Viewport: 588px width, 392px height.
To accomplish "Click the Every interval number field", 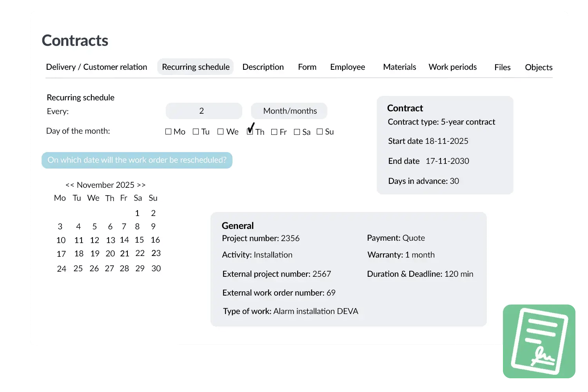I will [203, 111].
